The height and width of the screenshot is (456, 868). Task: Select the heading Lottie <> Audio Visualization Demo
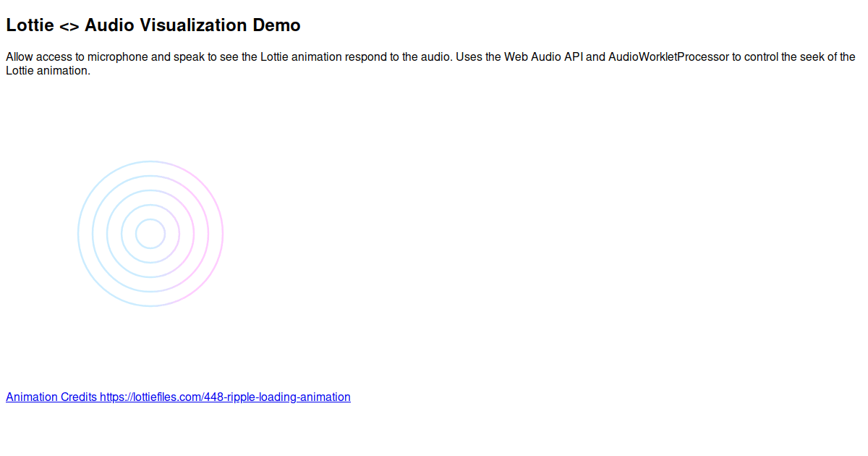coord(153,25)
